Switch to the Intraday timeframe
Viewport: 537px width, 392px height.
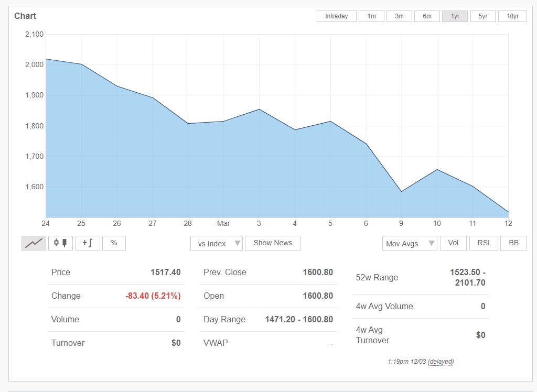click(x=336, y=16)
